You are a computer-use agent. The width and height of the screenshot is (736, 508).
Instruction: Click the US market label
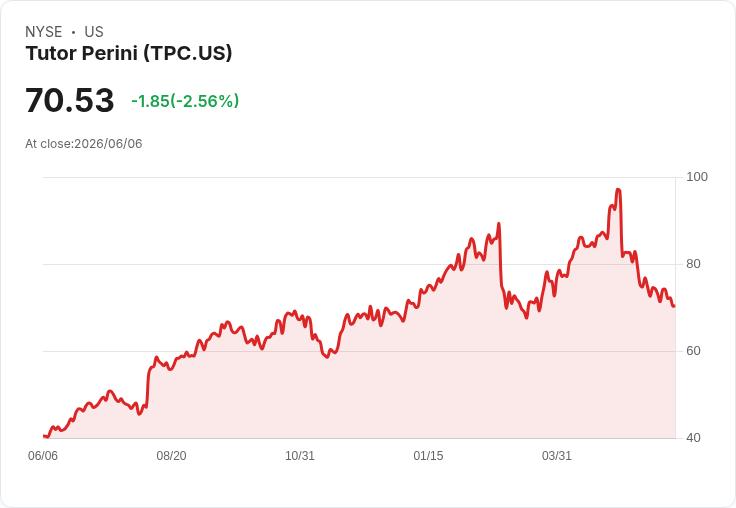click(94, 32)
